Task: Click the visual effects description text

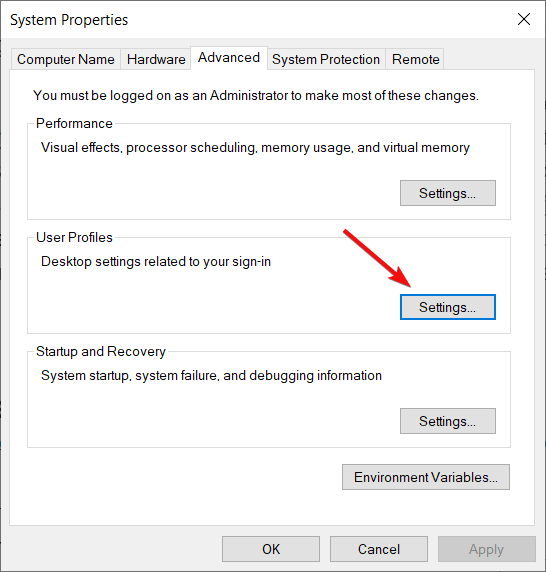Action: point(255,148)
